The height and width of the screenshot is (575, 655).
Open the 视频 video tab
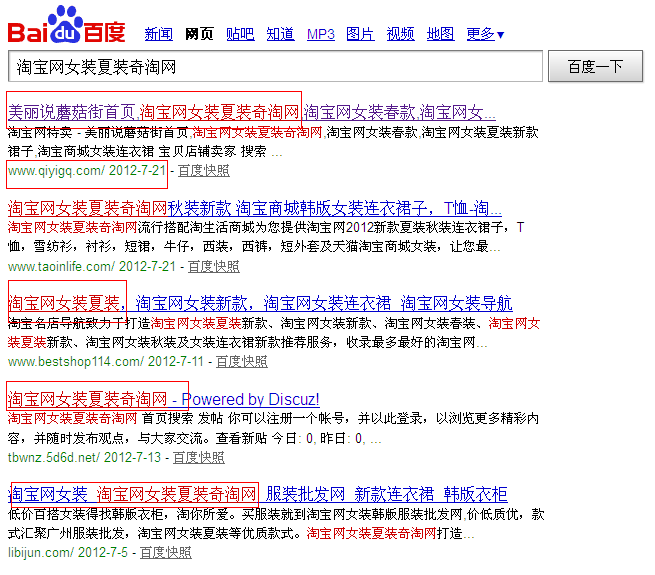pyautogui.click(x=400, y=34)
